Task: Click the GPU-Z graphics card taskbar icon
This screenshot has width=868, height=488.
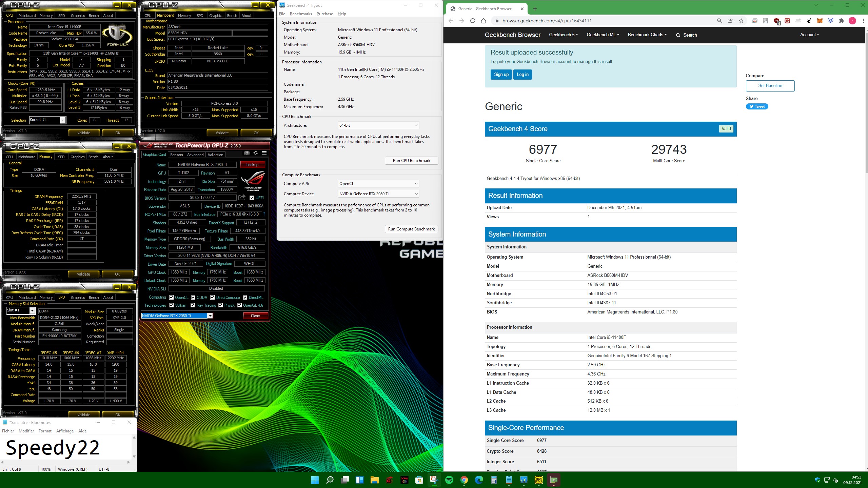Action: click(x=554, y=480)
